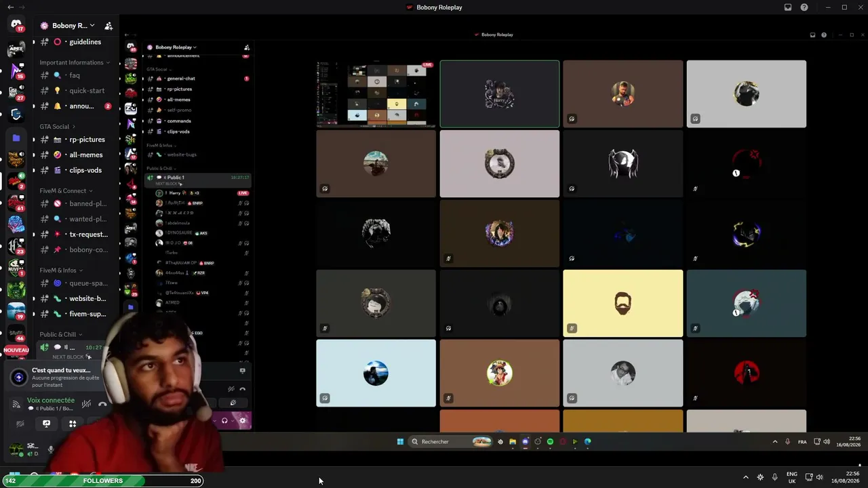Viewport: 868px width, 488px height.
Task: Expand the GTA Social category in channel sidebar
Action: click(57, 127)
